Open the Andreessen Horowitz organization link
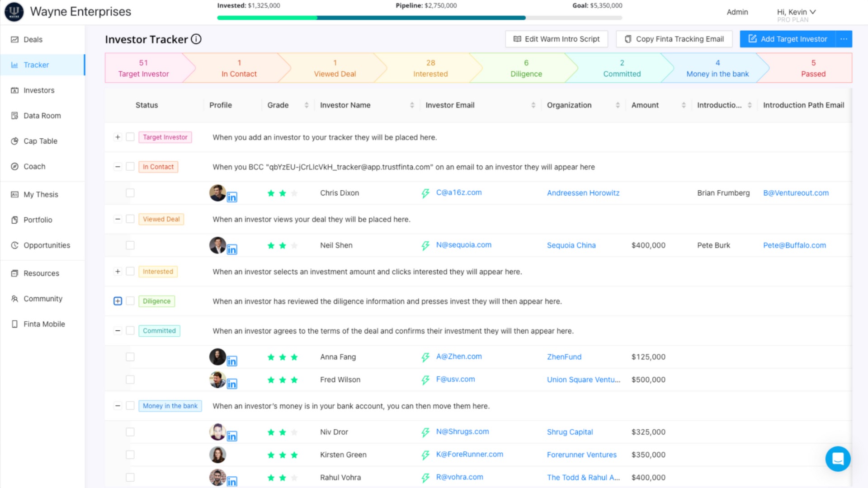 click(583, 193)
